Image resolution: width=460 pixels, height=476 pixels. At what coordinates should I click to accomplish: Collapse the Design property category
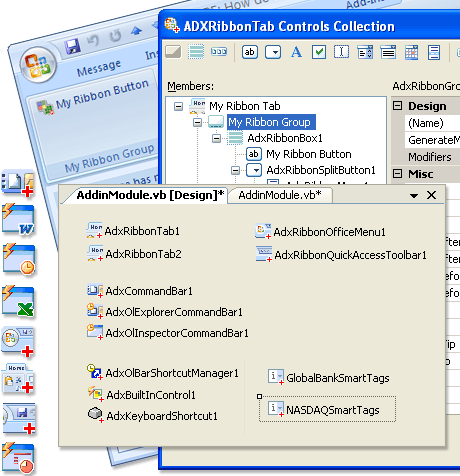(397, 106)
